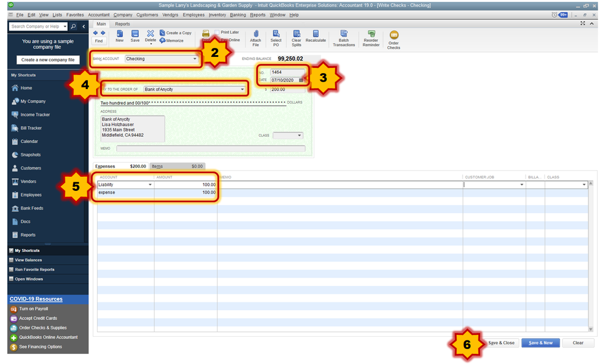Switch to the Reports ribbon tab
This screenshot has height=364, width=605.
[122, 24]
